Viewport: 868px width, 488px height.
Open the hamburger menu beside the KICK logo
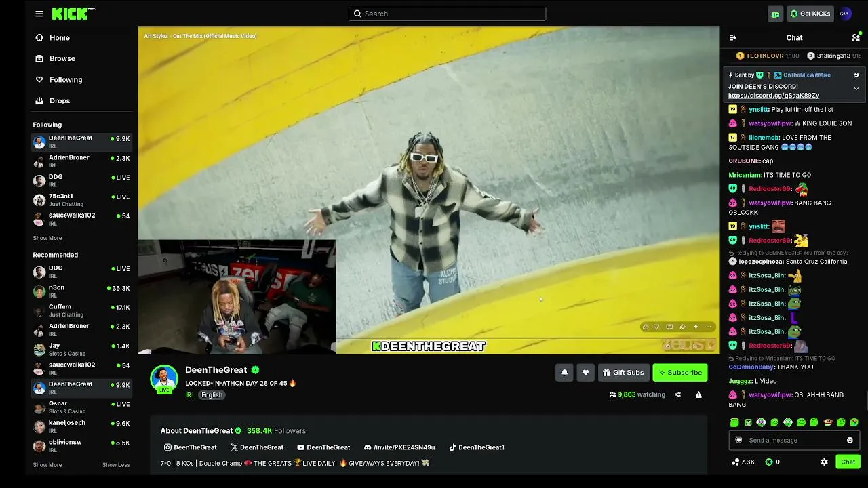tap(39, 14)
